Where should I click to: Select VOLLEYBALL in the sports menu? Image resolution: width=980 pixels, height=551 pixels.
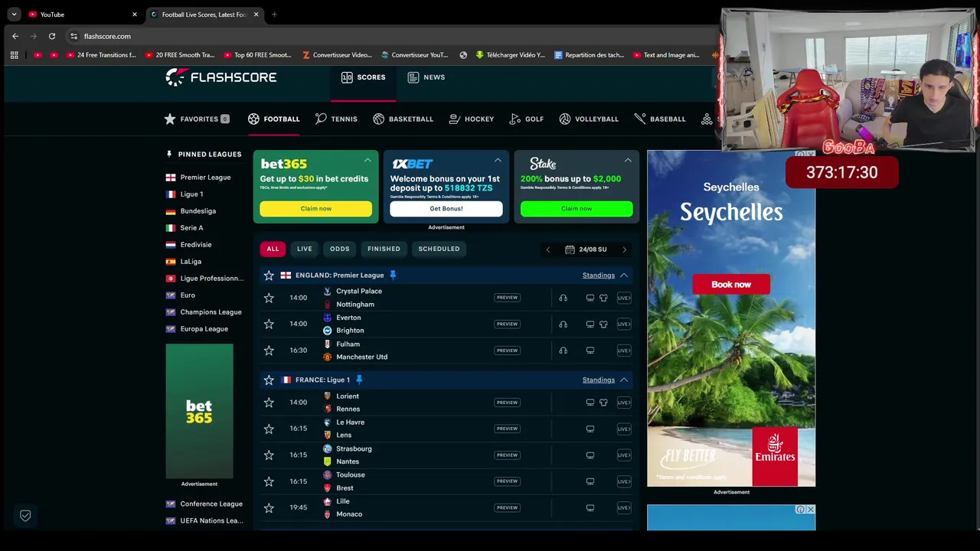tap(589, 119)
